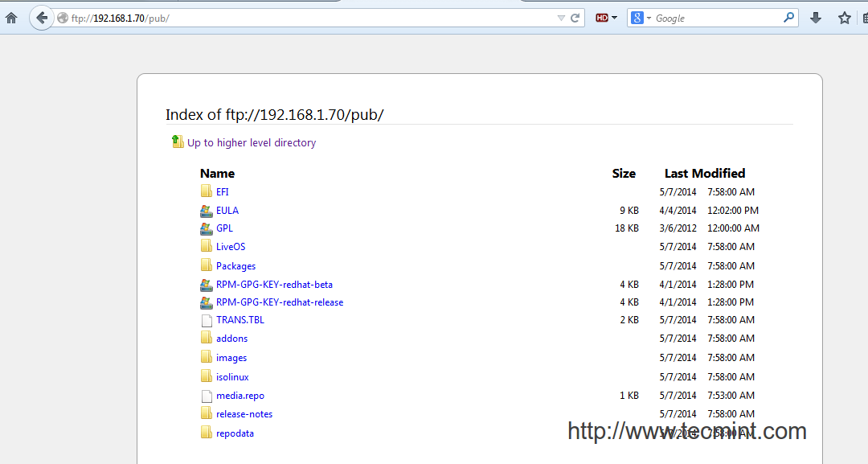
Task: Open the isolinux folder link
Action: click(232, 377)
